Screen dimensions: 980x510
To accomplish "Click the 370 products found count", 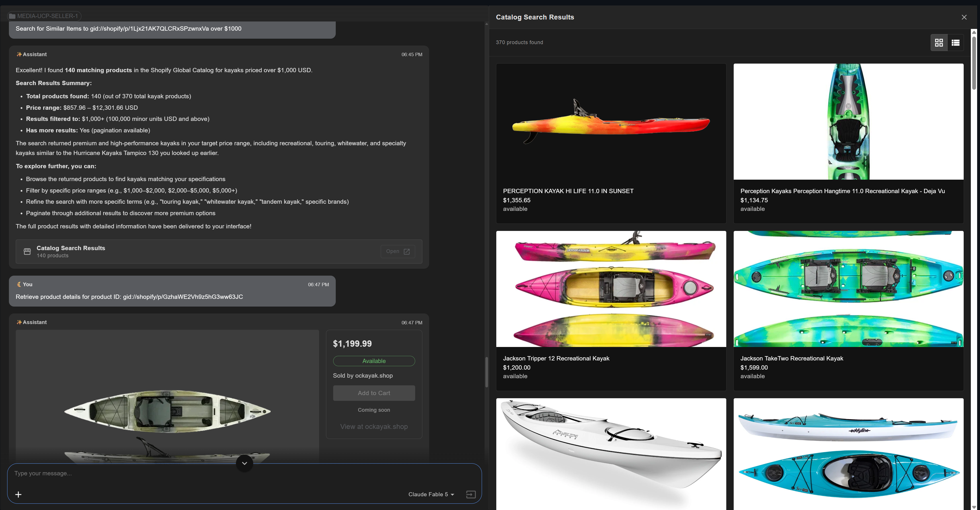I will 519,42.
